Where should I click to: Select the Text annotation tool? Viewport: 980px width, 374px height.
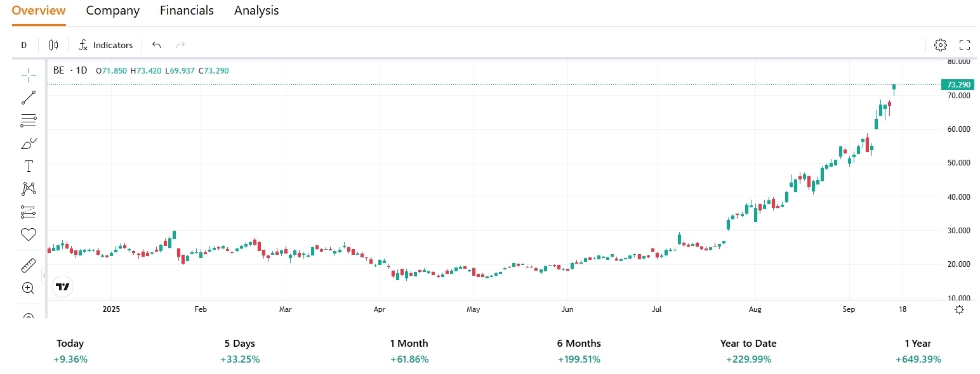[29, 166]
